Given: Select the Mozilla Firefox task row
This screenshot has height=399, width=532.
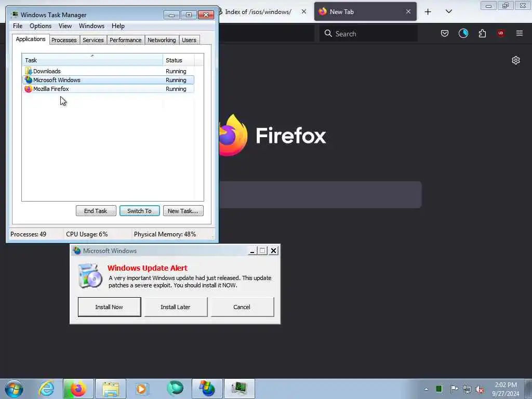Looking at the screenshot, I should point(108,89).
